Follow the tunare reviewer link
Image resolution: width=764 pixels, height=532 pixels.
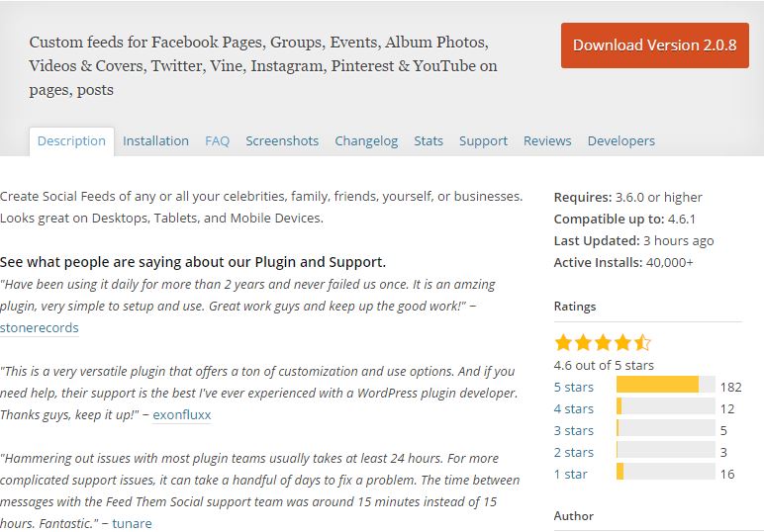click(x=132, y=523)
